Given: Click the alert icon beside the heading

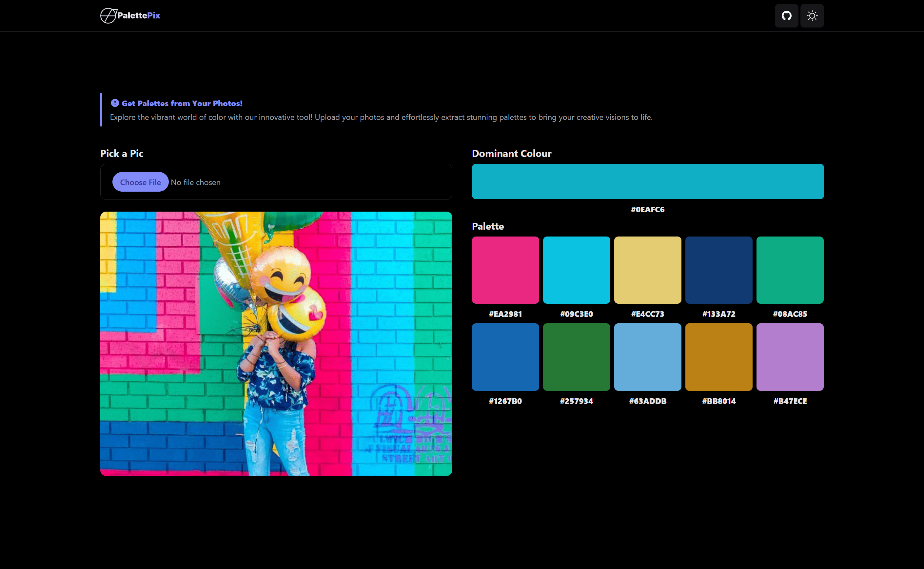Looking at the screenshot, I should point(115,103).
